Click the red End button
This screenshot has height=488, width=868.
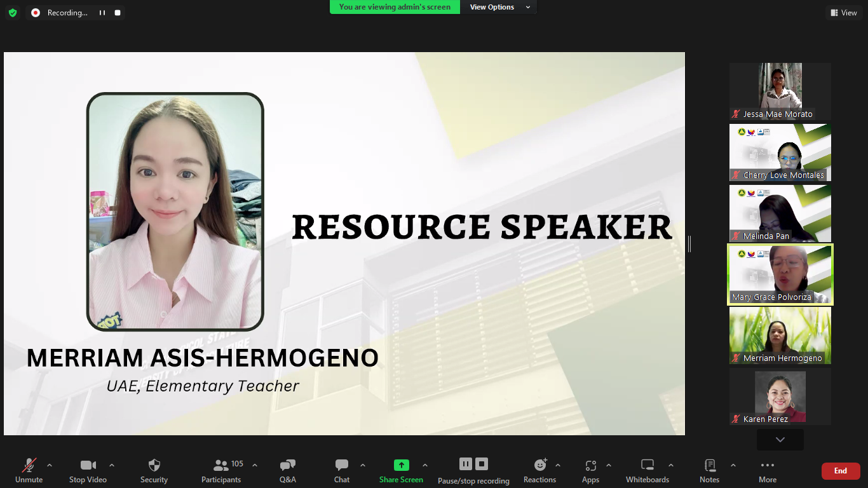[x=840, y=471]
